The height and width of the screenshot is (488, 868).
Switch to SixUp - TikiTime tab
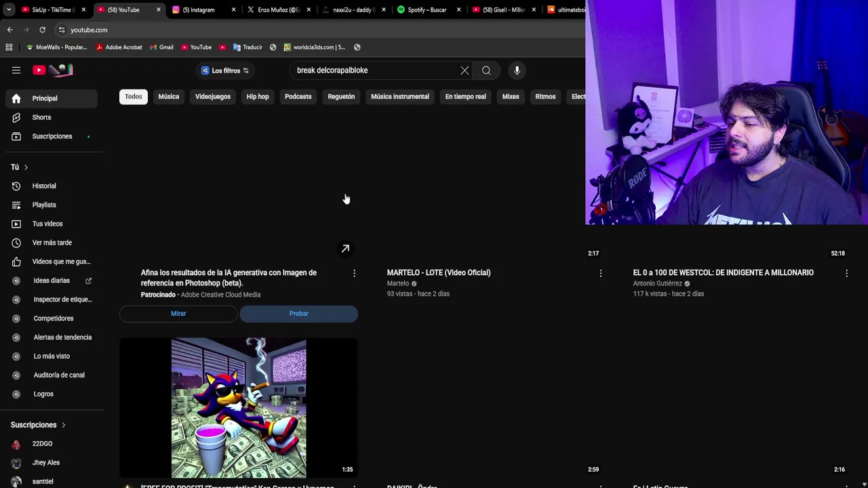(54, 9)
